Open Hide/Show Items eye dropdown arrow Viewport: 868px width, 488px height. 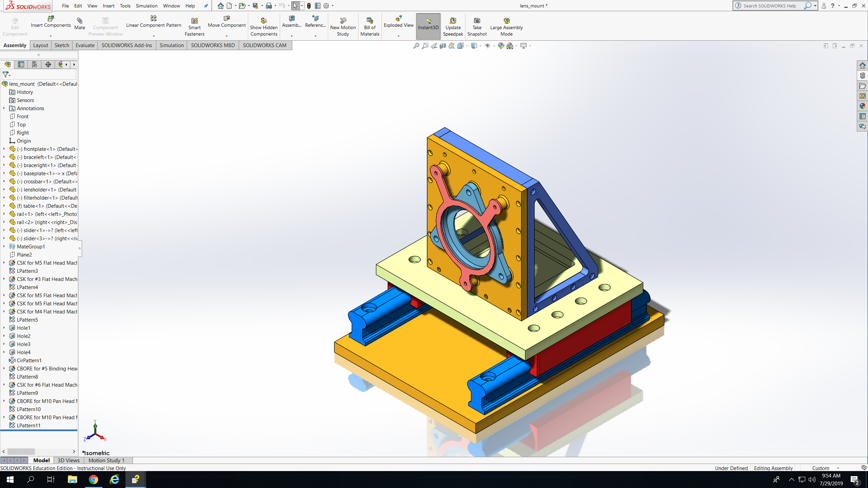[x=494, y=46]
